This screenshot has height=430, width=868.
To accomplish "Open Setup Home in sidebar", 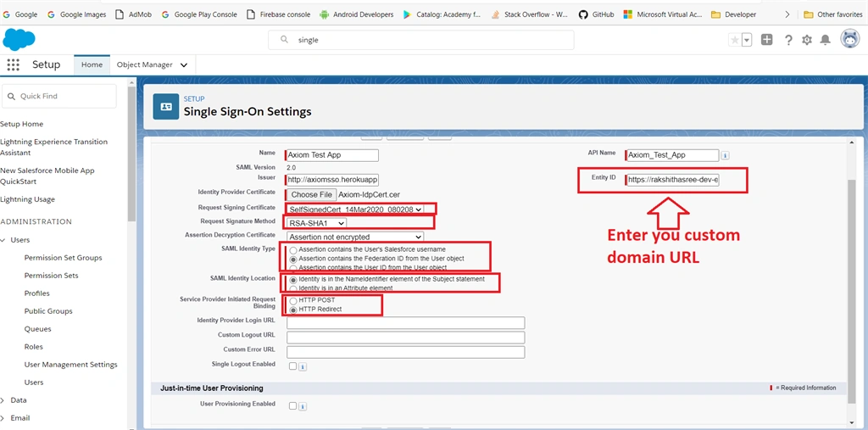I will pyautogui.click(x=21, y=124).
